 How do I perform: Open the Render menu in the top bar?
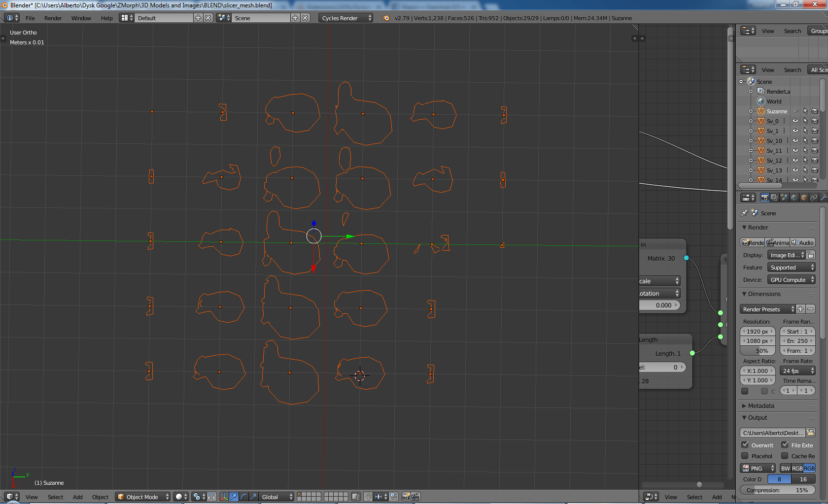pyautogui.click(x=53, y=18)
